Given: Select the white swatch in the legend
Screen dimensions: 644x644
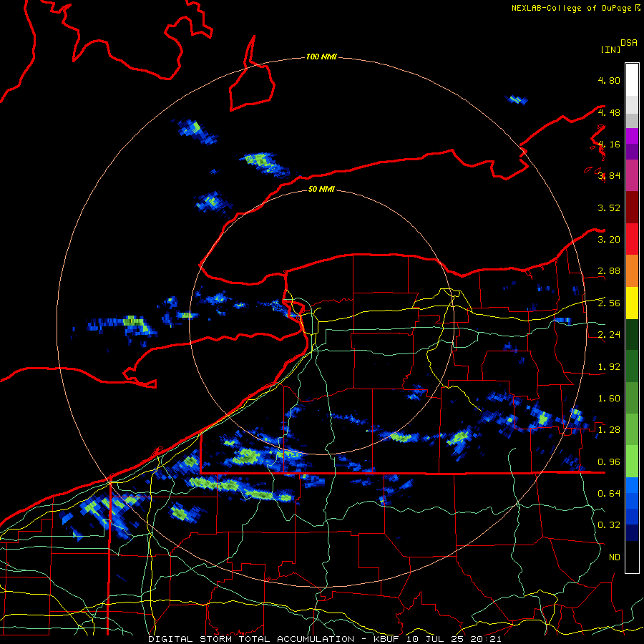Looking at the screenshot, I should point(632,80).
